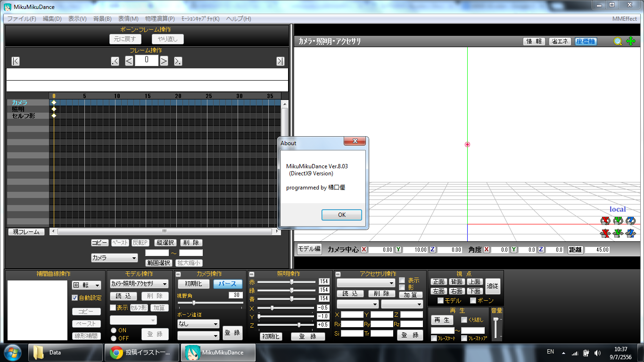Click OK in the About dialog
This screenshot has width=644, height=362.
[342, 215]
